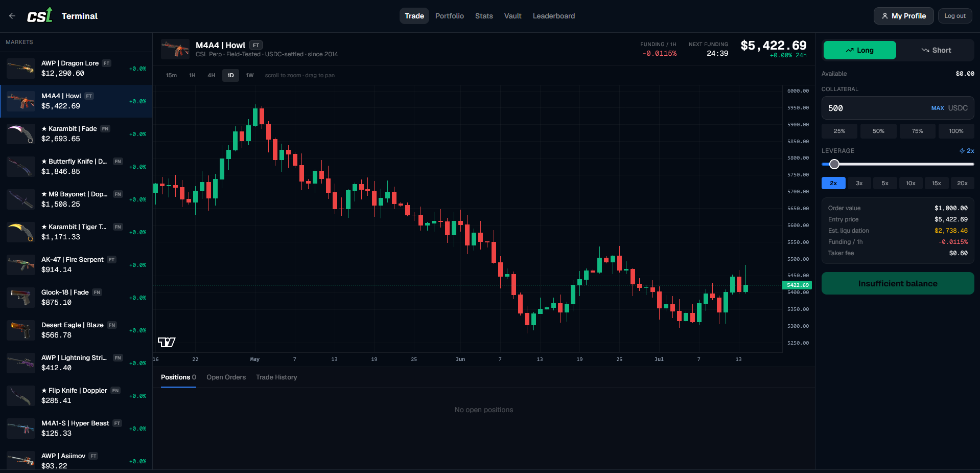Viewport: 980px width, 473px height.
Task: Go to the Vault tab
Action: pos(512,16)
